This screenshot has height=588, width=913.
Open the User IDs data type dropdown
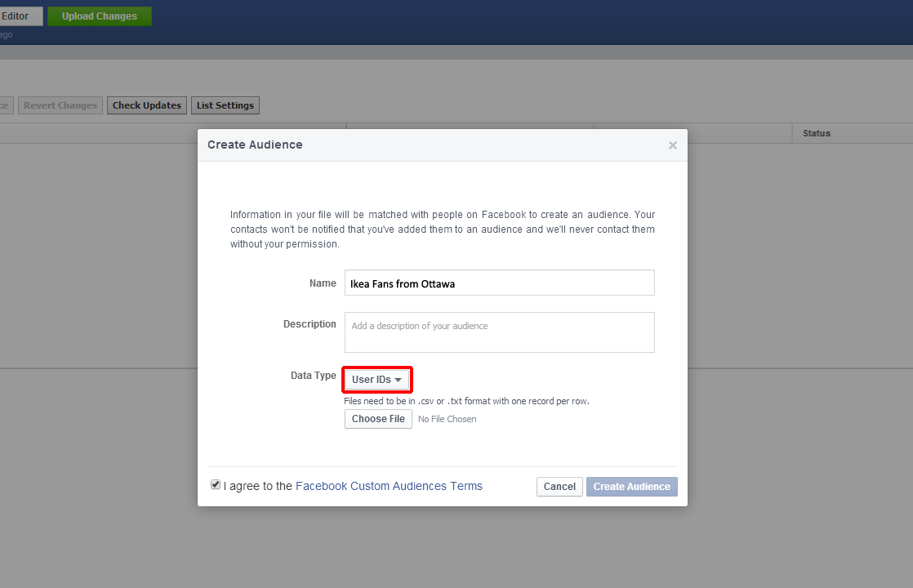[x=376, y=380]
